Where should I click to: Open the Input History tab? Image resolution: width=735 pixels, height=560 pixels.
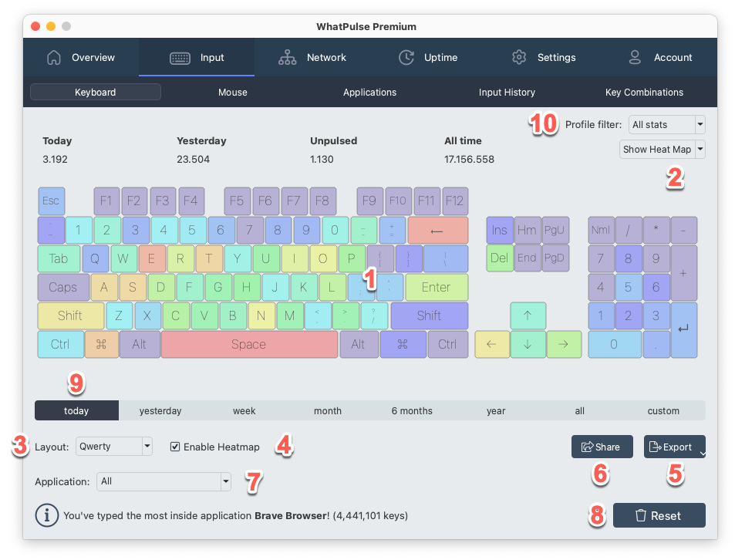click(x=507, y=92)
